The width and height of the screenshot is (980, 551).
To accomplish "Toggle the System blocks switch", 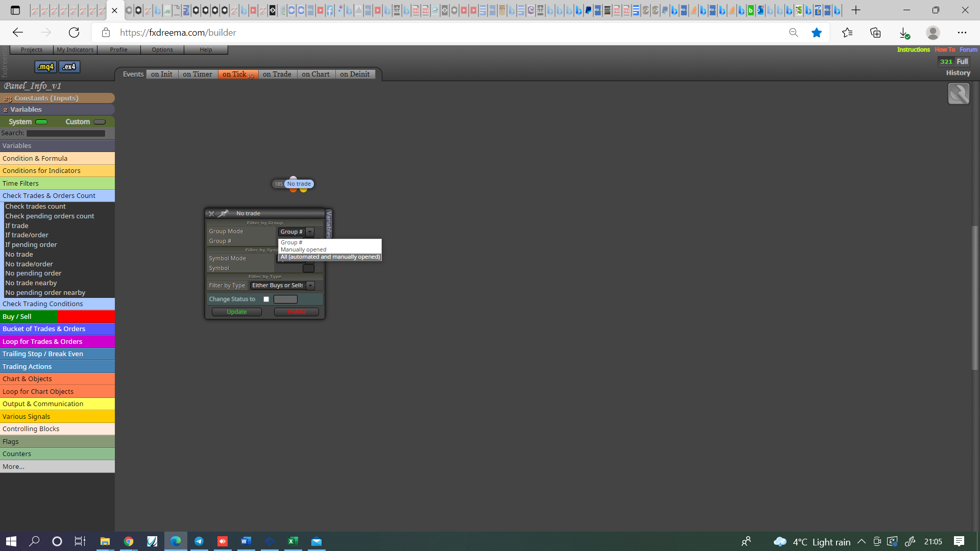I will pos(41,122).
